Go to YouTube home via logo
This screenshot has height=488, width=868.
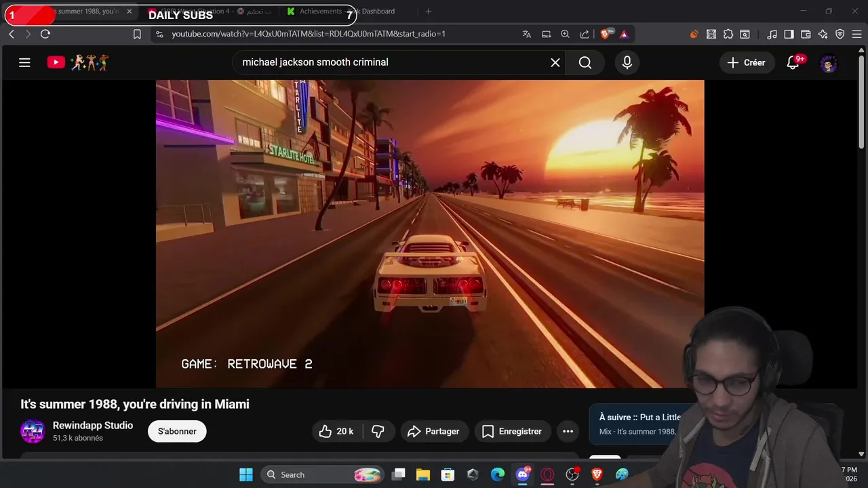56,62
